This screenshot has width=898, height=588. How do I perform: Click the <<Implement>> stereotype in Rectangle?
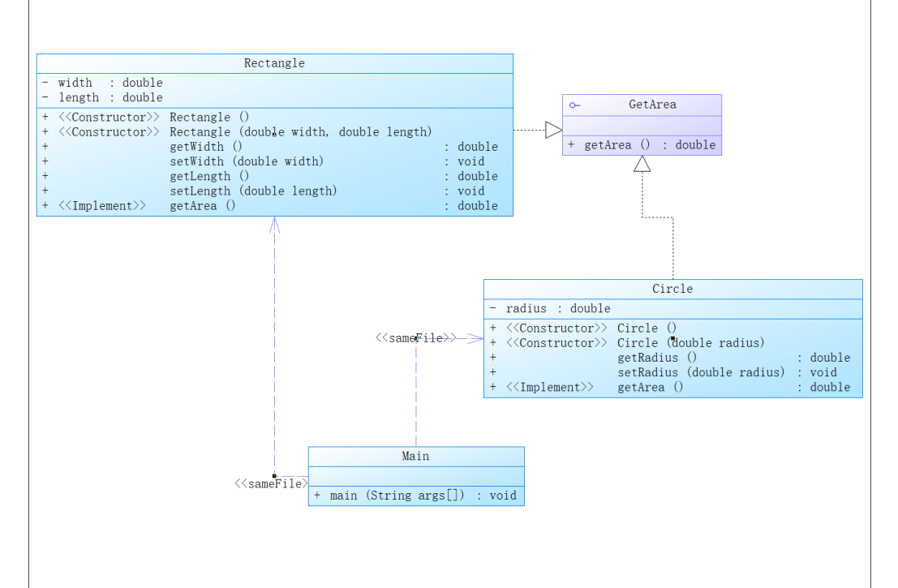click(x=102, y=205)
